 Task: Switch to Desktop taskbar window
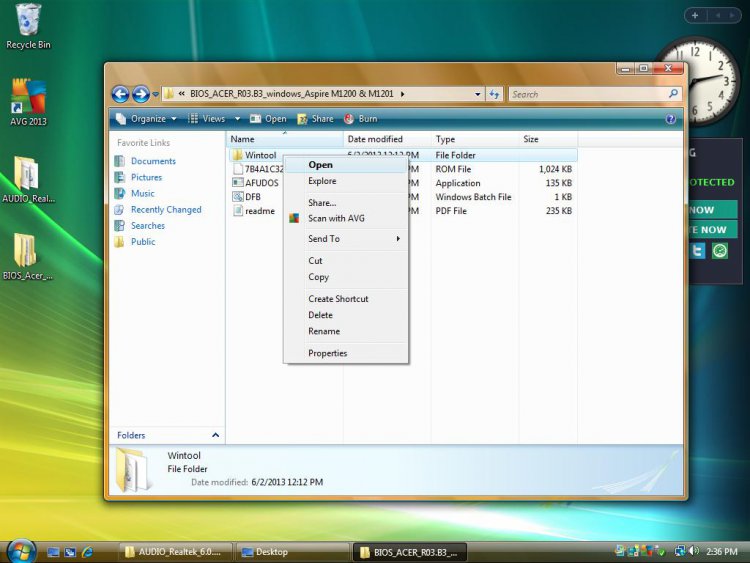[293, 552]
